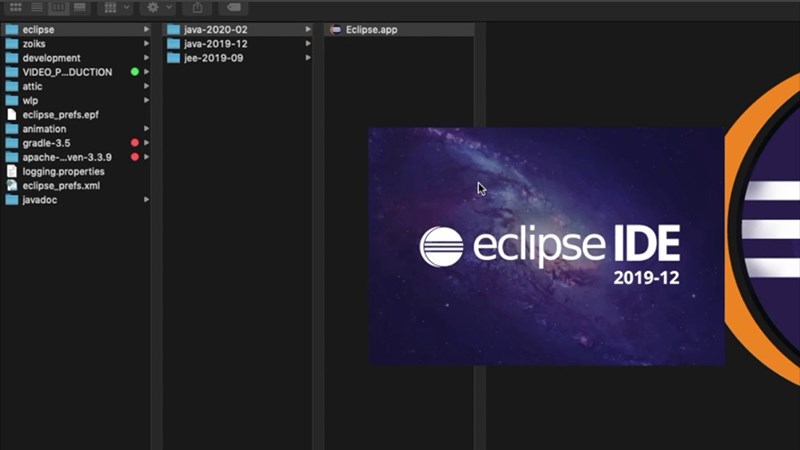Click the green tag on VIDEO_P...DUCTION
800x450 pixels.
coord(135,72)
